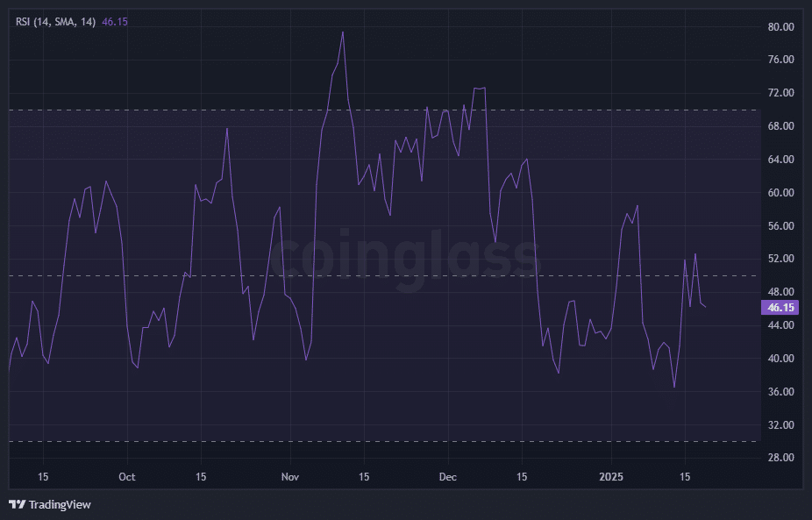Open the TradingView text link
The image size is (812, 520).
click(x=59, y=504)
